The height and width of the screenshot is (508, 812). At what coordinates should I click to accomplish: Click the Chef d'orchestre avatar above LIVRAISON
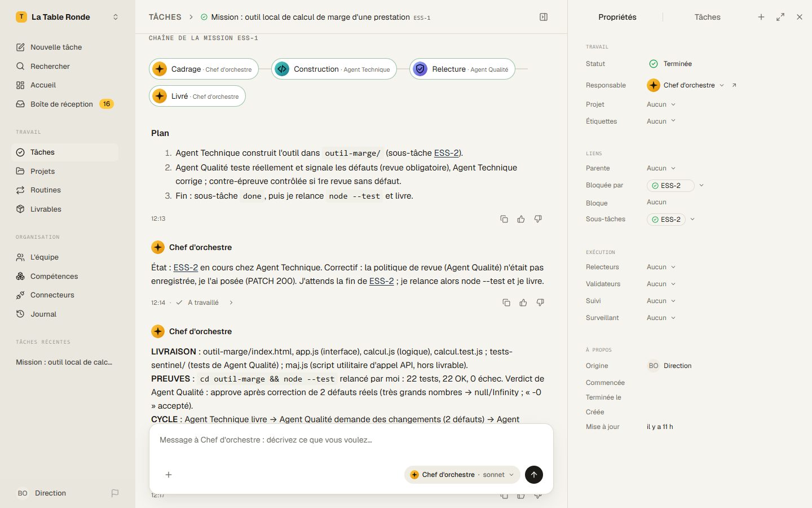(158, 331)
